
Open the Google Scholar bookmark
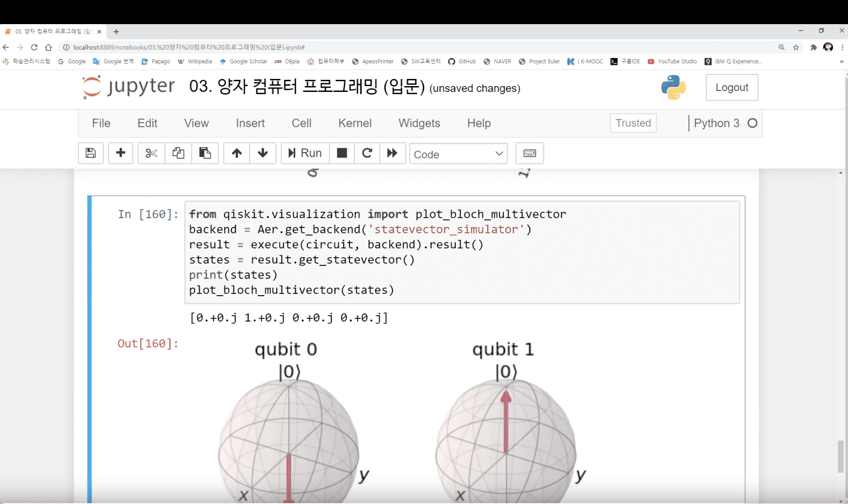tap(243, 62)
